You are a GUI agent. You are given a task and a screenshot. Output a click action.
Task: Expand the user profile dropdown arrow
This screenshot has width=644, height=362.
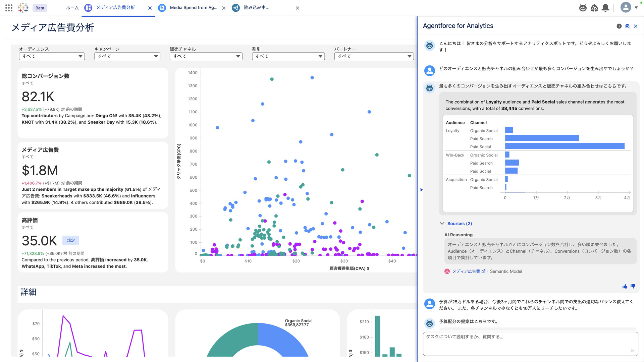636,7
